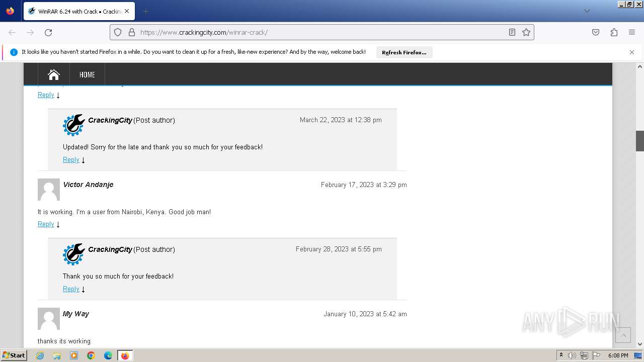Open tracking protection shield icon
This screenshot has width=644, height=362.
118,32
